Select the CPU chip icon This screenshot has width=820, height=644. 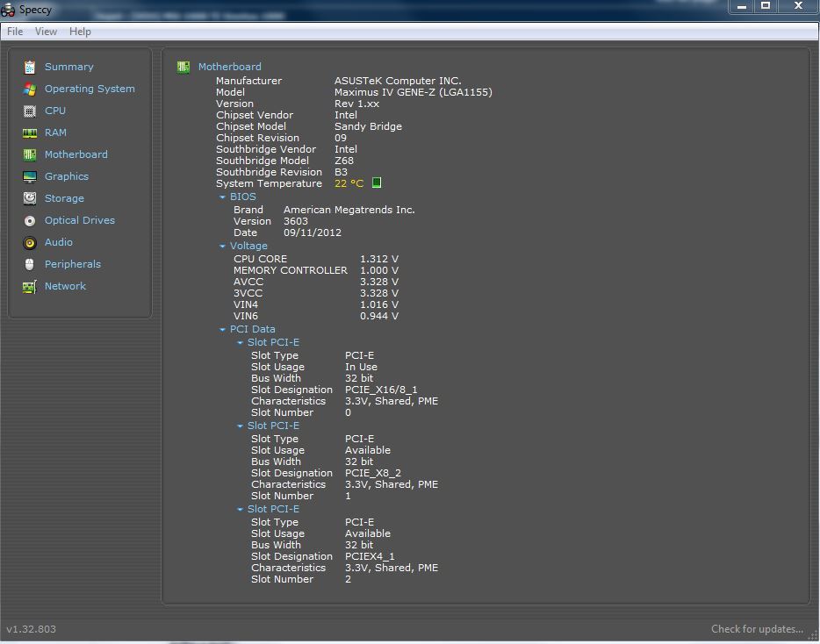(30, 111)
